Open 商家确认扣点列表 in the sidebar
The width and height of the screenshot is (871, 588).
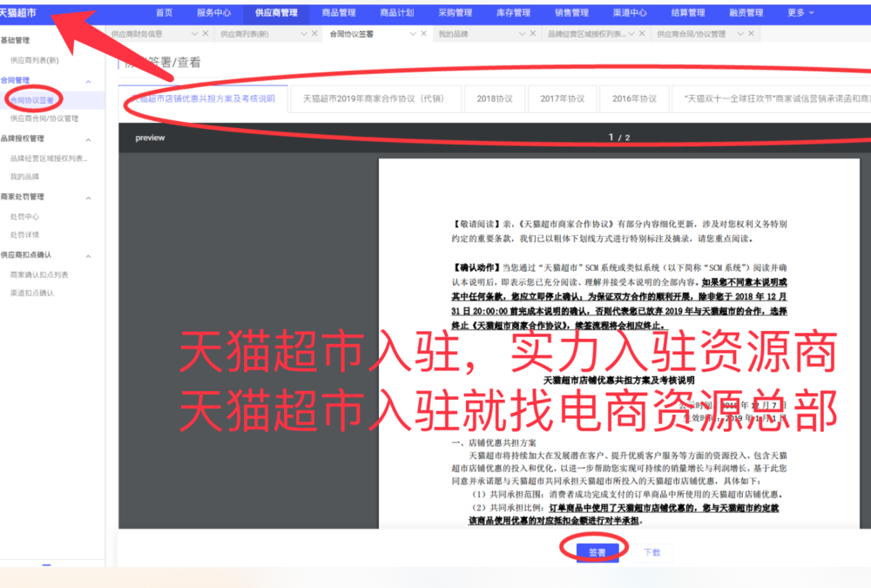point(39,274)
